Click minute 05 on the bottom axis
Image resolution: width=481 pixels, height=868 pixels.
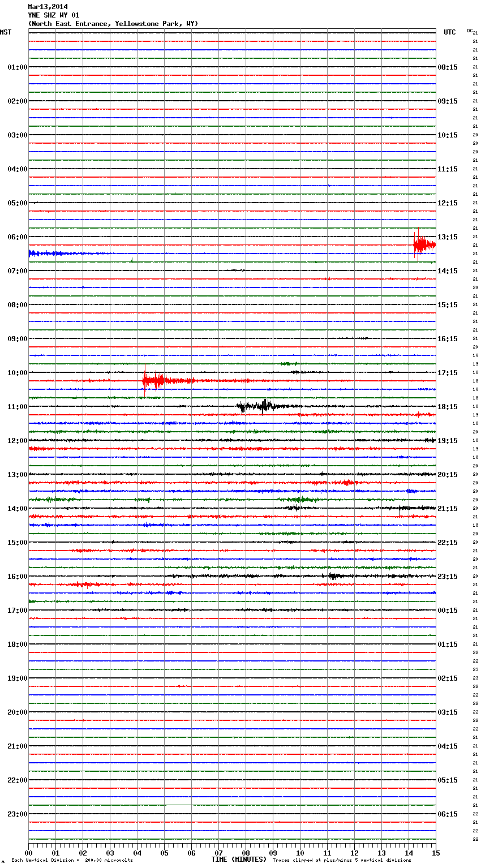pos(164,853)
